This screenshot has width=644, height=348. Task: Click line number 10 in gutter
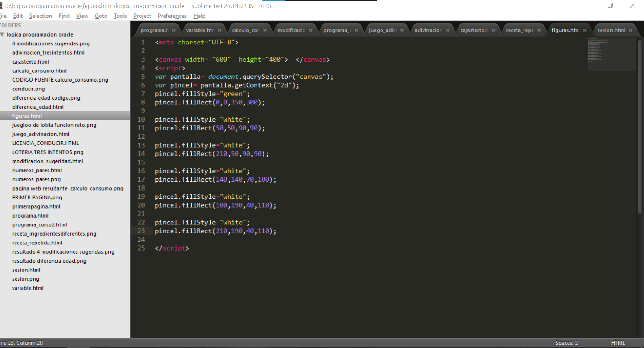(x=141, y=119)
